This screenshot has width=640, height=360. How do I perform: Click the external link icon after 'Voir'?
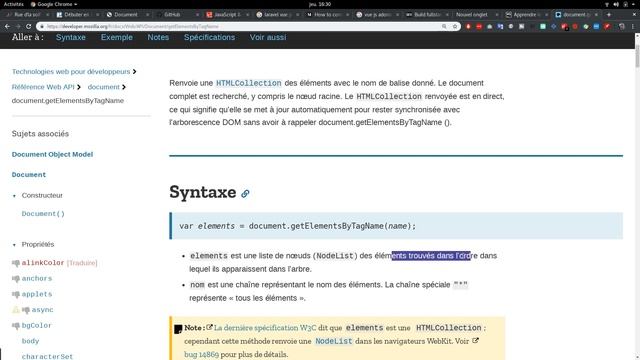coord(475,340)
